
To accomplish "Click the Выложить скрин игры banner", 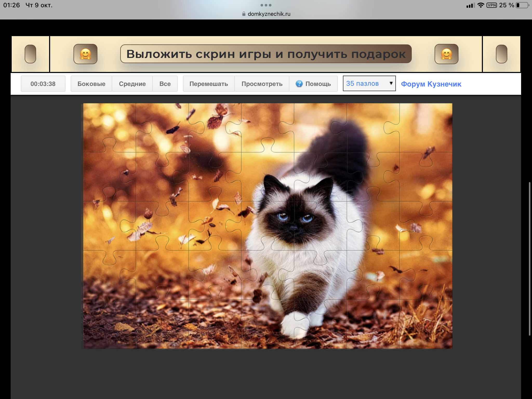I will 266,54.
